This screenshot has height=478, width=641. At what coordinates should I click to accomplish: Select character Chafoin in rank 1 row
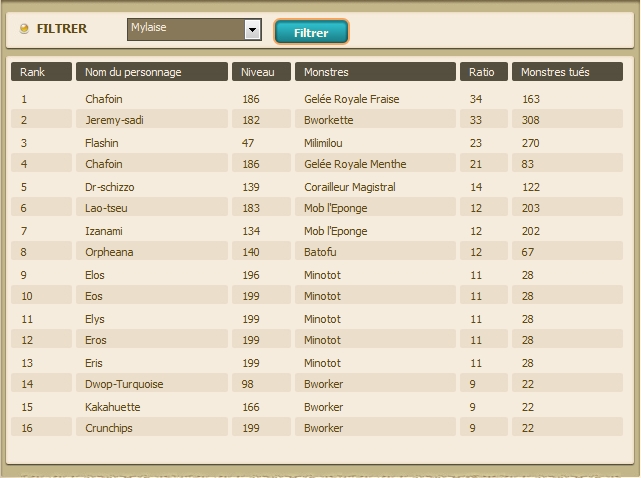[104, 99]
